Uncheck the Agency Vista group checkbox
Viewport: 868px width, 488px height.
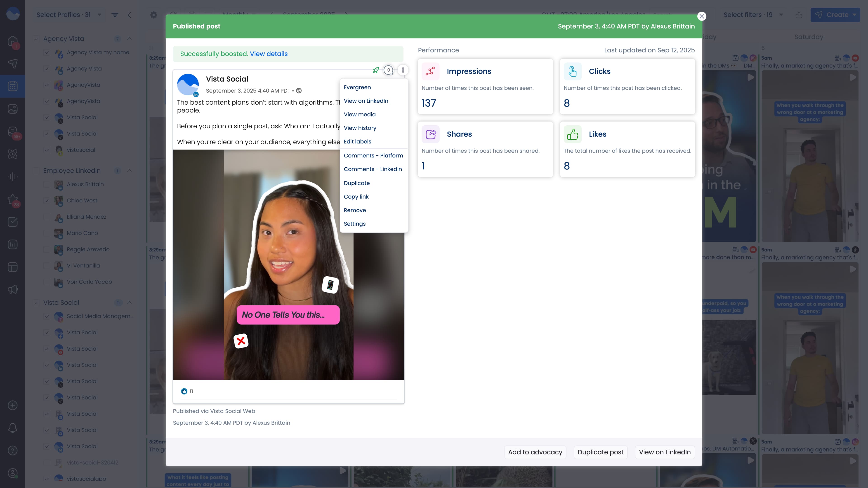click(x=36, y=39)
